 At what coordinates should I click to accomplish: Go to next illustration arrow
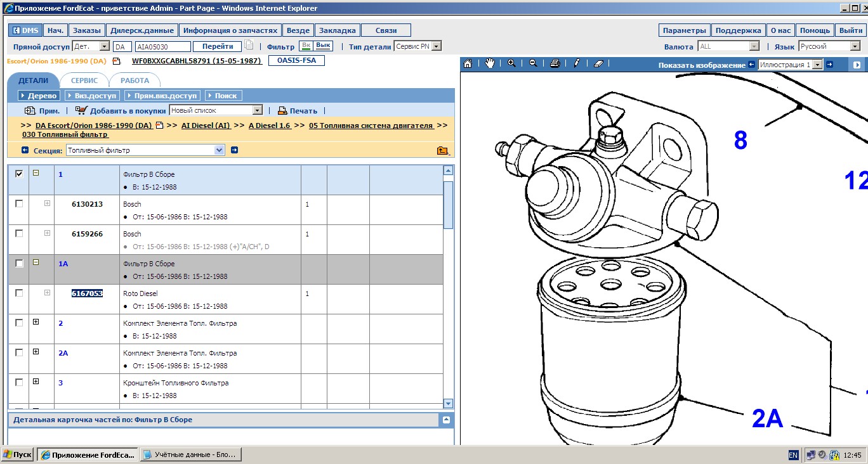pyautogui.click(x=831, y=65)
